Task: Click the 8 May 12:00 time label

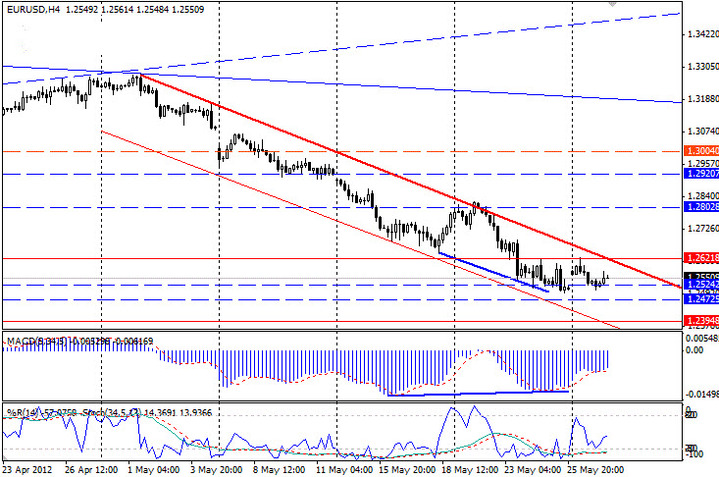Action: [x=279, y=468]
